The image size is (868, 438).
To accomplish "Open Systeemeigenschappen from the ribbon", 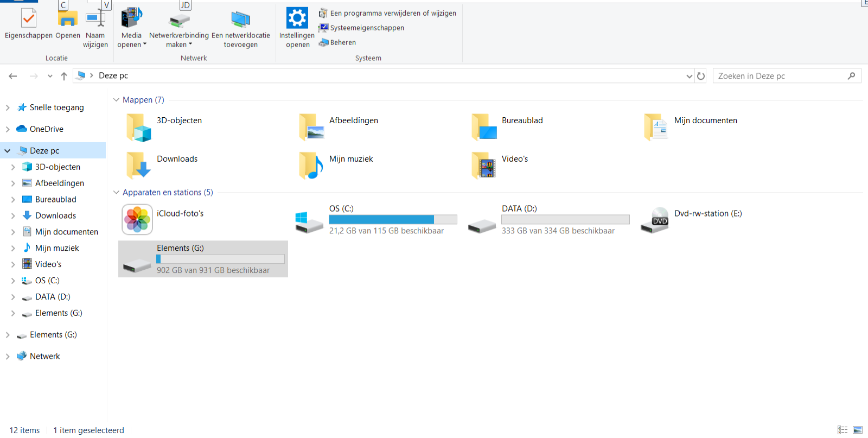I will 367,28.
